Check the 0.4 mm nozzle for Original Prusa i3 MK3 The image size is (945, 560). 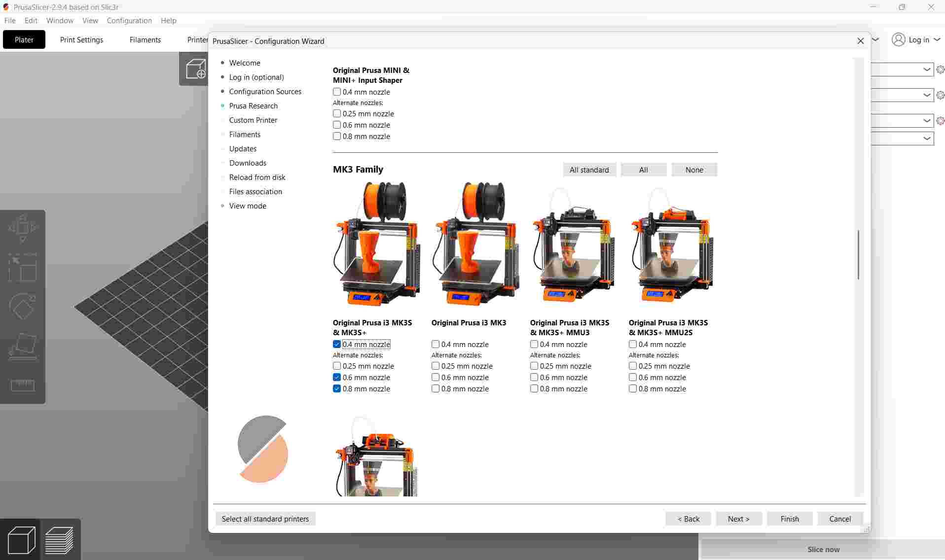point(436,344)
